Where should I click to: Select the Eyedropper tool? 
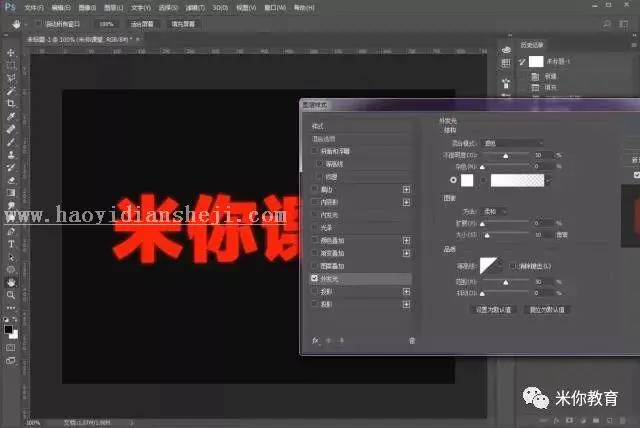click(11, 116)
